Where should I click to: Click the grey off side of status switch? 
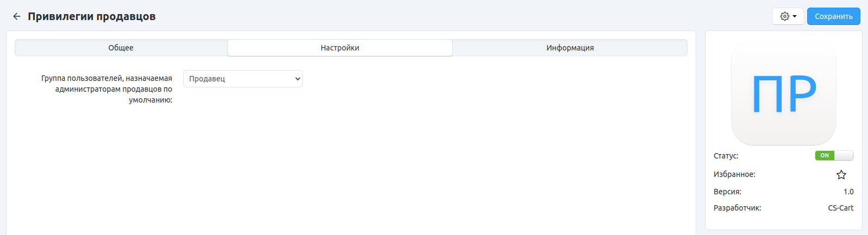(844, 156)
